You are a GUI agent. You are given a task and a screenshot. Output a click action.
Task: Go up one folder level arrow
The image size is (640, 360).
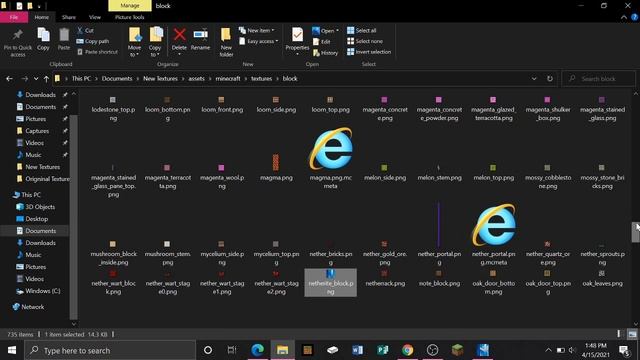click(x=46, y=79)
